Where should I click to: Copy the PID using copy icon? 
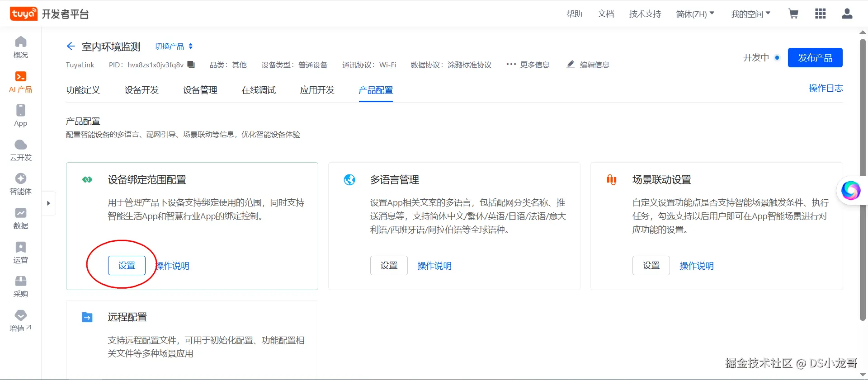[x=191, y=65]
